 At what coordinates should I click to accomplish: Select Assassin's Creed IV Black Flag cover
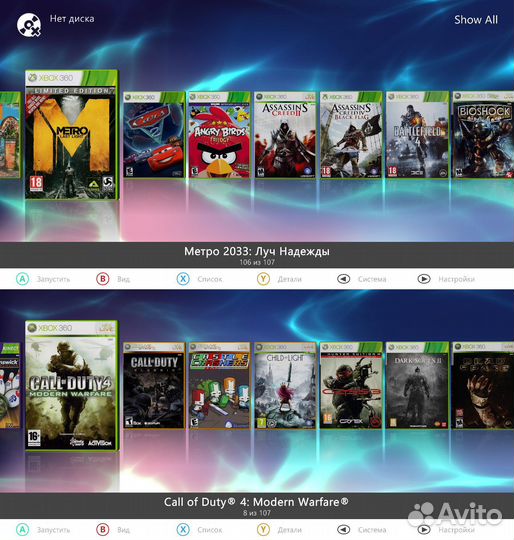tap(351, 135)
